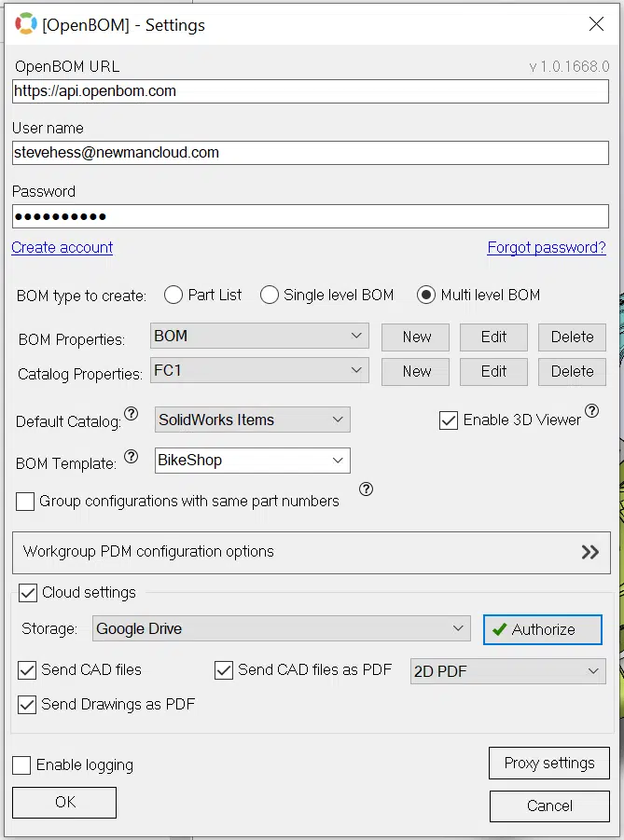Select the Part List radio button
The image size is (624, 840).
(173, 295)
